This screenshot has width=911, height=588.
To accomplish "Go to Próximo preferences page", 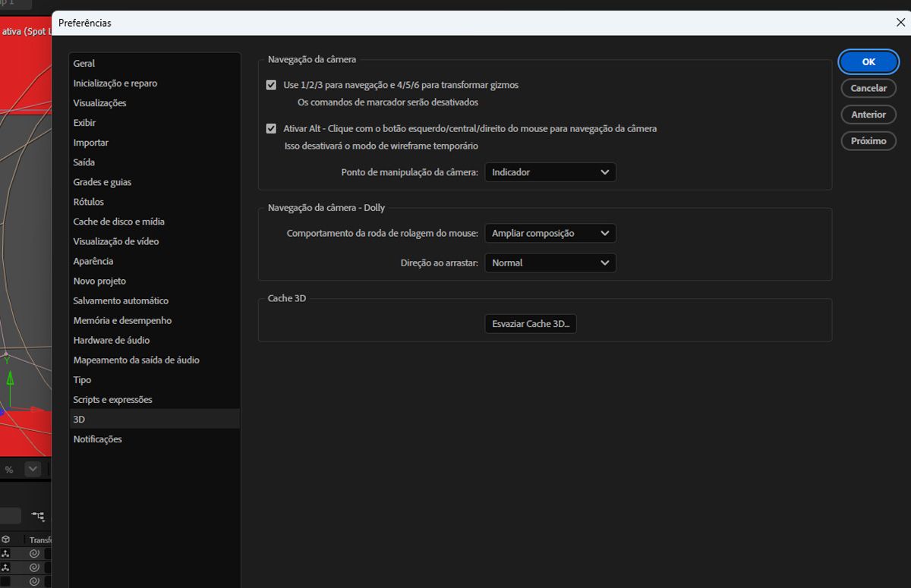I will click(868, 141).
